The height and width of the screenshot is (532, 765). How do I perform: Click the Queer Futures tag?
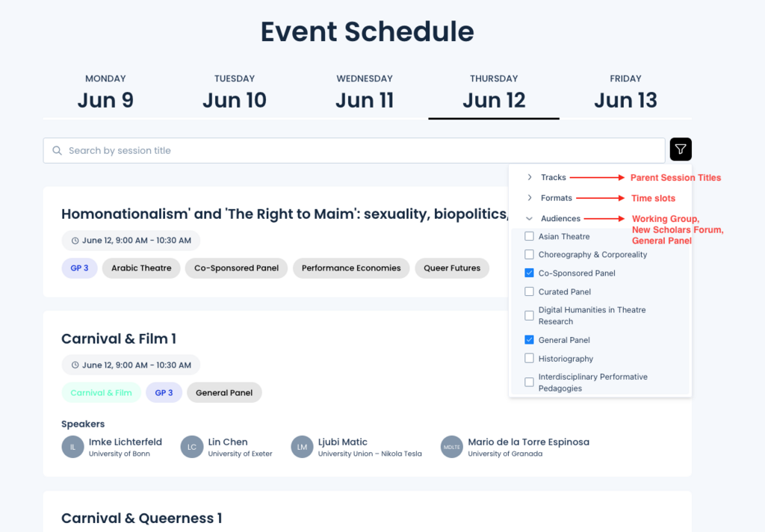point(452,268)
